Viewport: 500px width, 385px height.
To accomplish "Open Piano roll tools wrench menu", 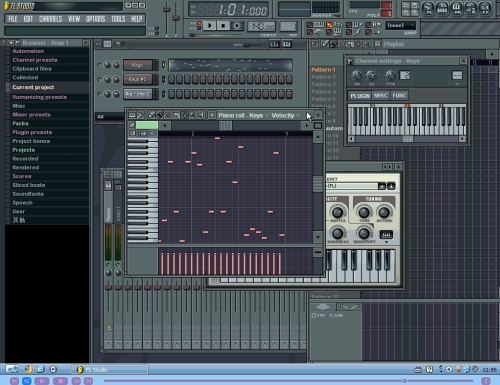I will tap(140, 115).
